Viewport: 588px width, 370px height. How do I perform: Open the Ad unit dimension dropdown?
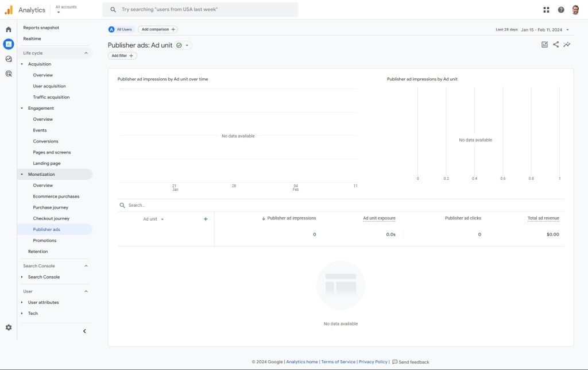pos(153,219)
